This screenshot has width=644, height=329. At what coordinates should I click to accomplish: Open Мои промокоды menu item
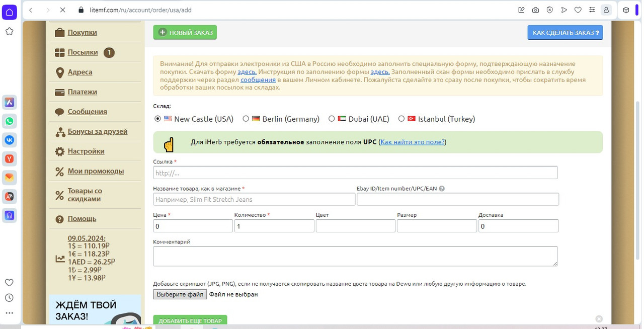tap(96, 171)
